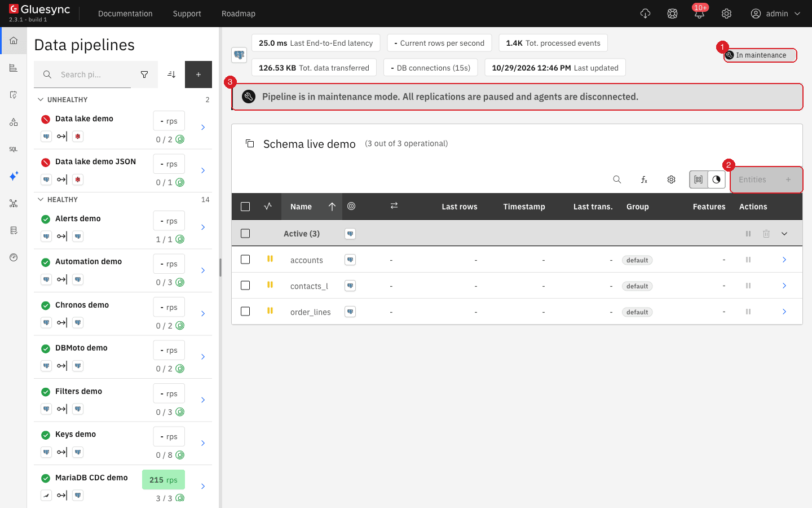Viewport: 812px width, 508px height.
Task: Open Data lake demo pipeline arrow
Action: tap(203, 128)
